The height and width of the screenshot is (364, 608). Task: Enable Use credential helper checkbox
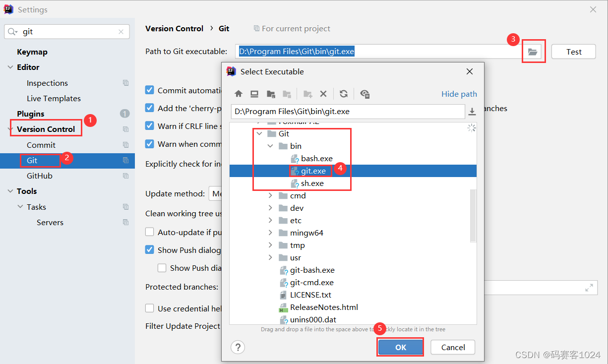point(149,308)
